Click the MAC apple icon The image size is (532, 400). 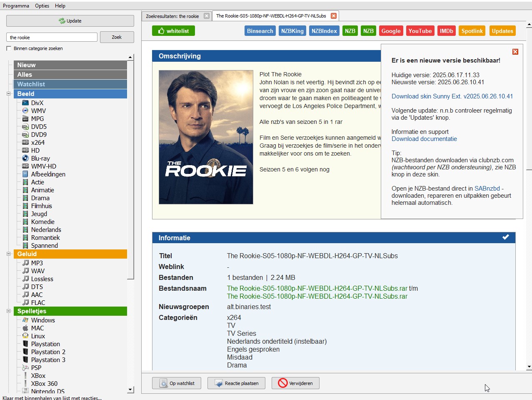(25, 328)
